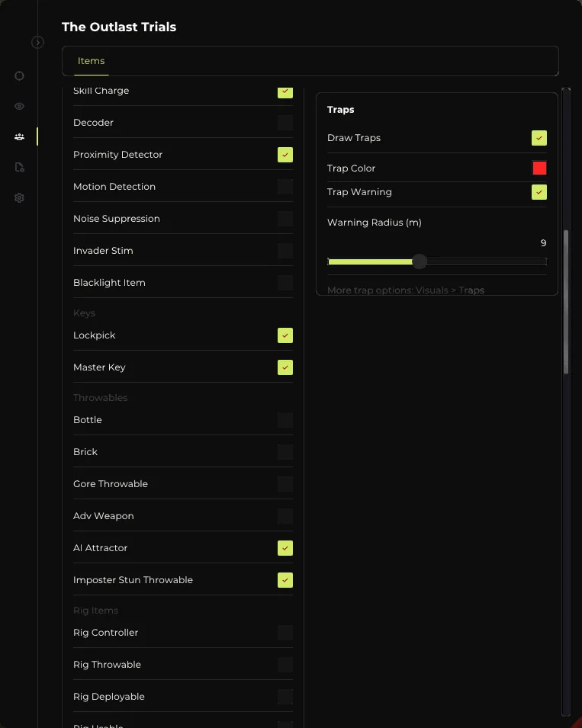582x728 pixels.
Task: Open the red Trap Color swatch
Action: [x=539, y=168]
